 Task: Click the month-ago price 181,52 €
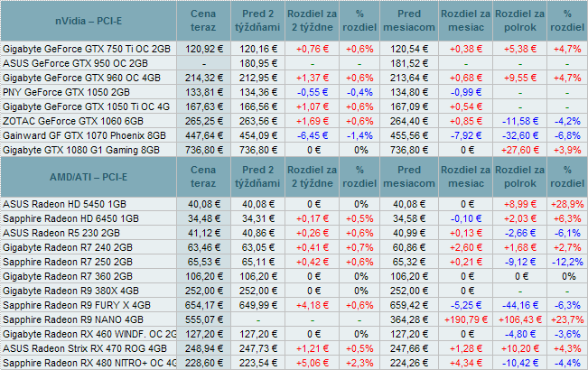[x=409, y=63]
